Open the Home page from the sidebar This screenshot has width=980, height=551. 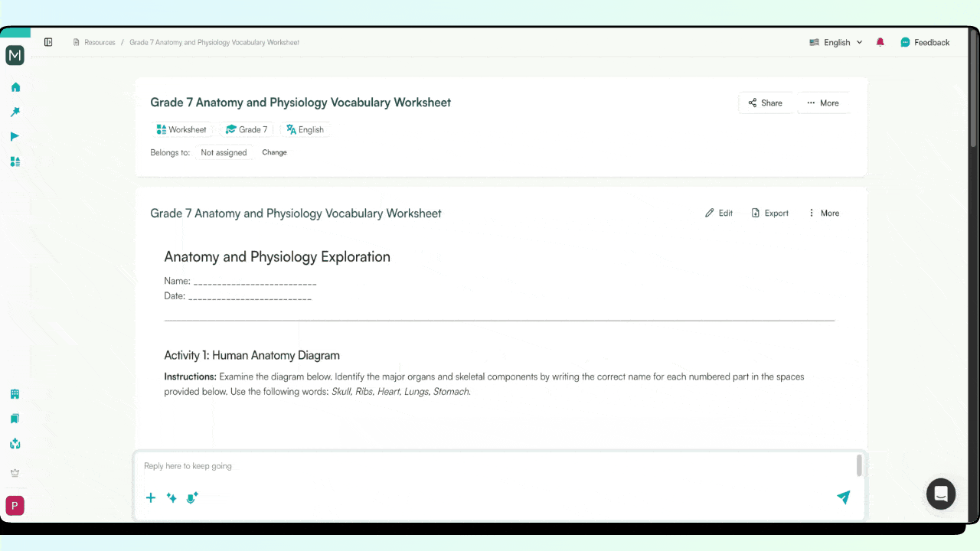[15, 87]
